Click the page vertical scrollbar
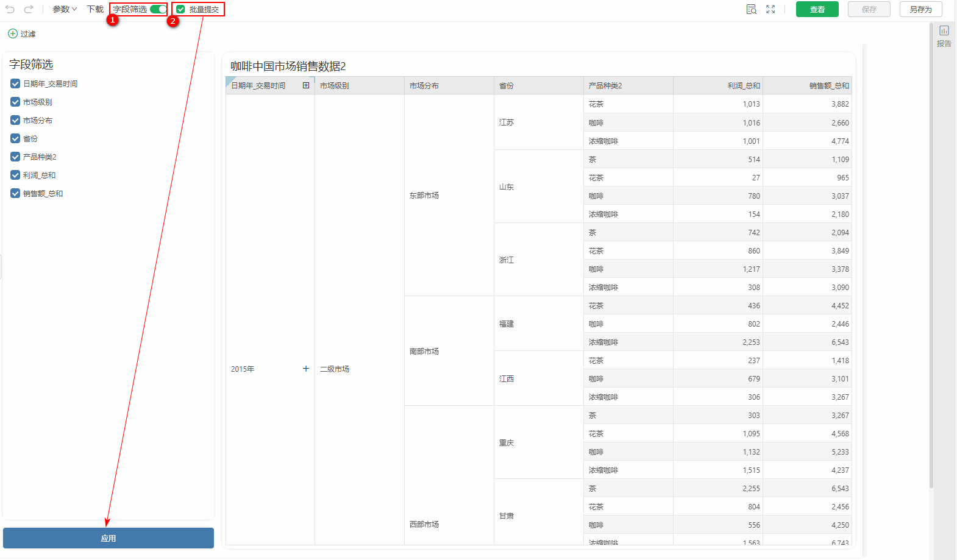Viewport: 957px width, 560px height. pos(931,256)
